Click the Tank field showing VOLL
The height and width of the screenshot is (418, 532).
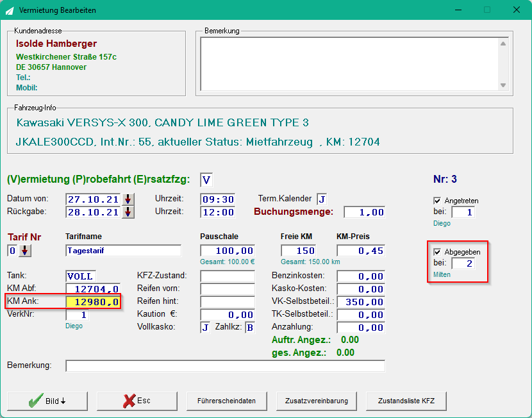click(81, 276)
